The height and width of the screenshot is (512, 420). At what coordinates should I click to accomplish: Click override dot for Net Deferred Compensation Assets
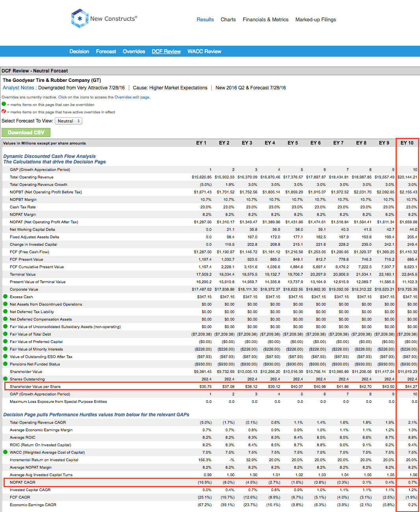6,319
